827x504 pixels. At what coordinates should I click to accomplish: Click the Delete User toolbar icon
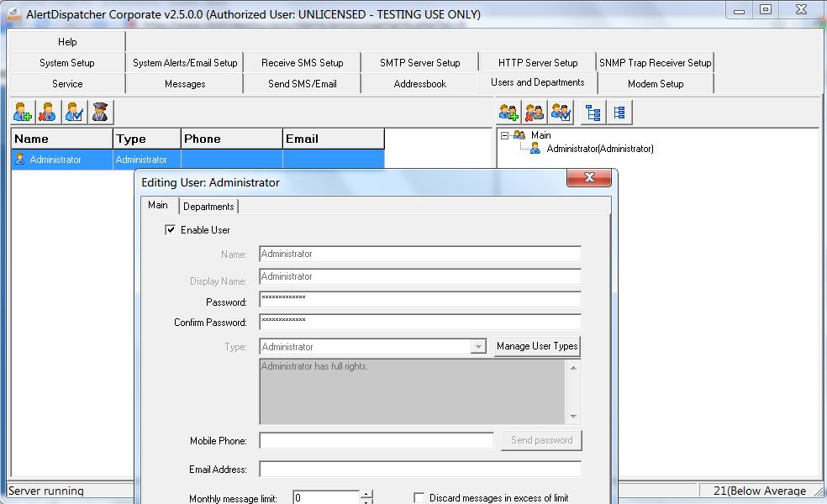pyautogui.click(x=48, y=113)
